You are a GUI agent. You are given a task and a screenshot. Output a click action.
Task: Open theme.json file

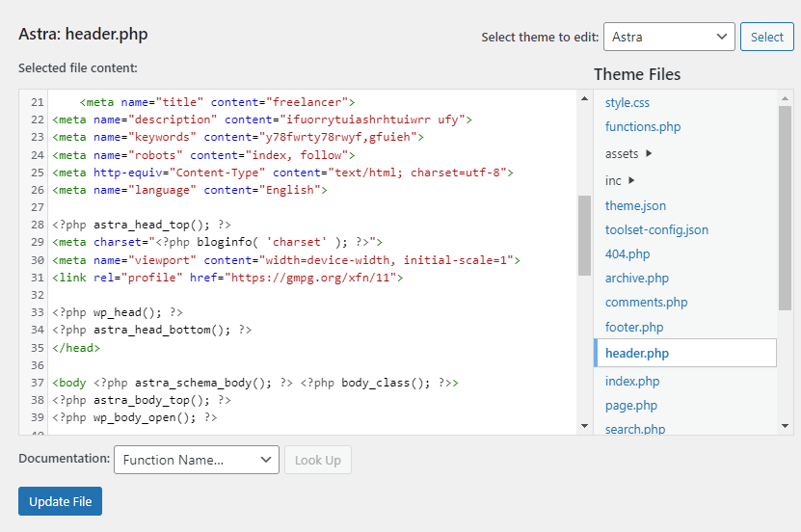[x=635, y=205]
